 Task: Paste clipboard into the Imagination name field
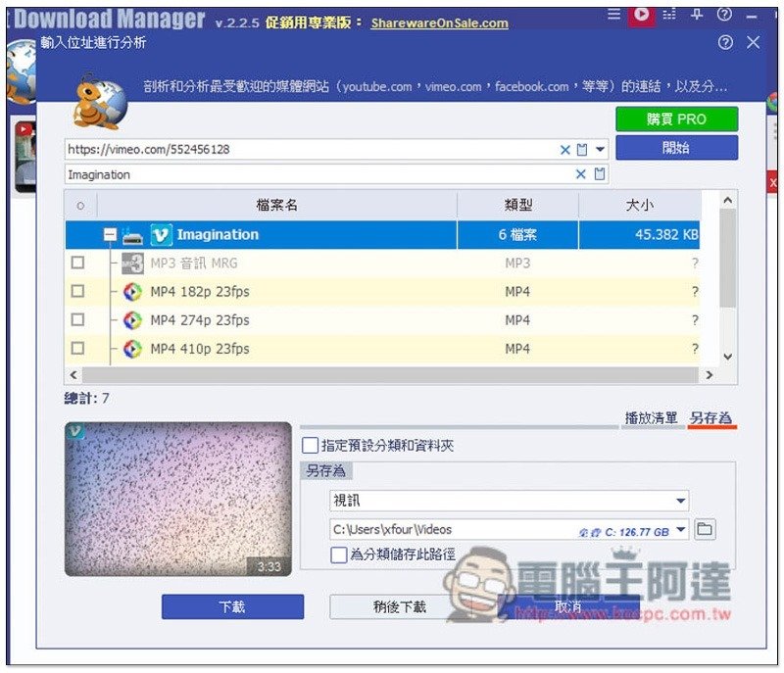click(x=600, y=173)
